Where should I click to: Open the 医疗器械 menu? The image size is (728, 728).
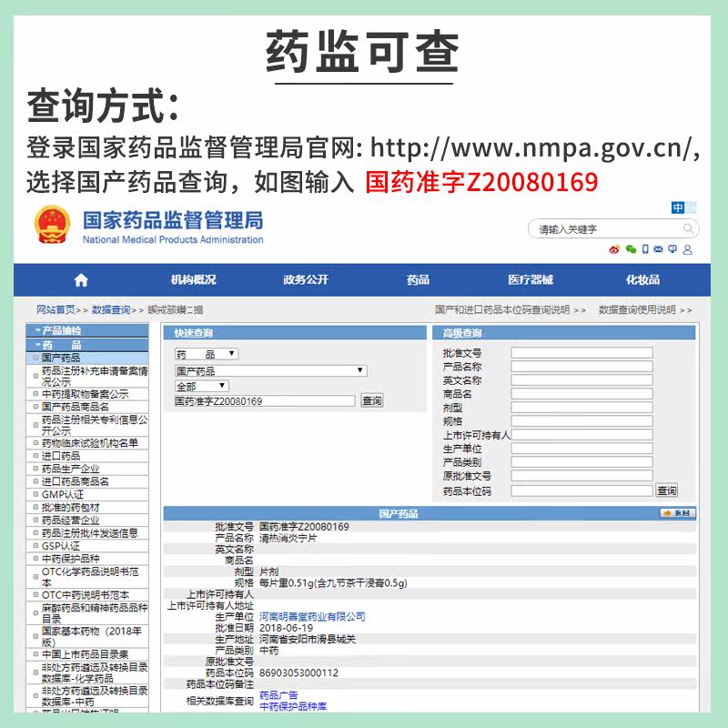coord(531,279)
